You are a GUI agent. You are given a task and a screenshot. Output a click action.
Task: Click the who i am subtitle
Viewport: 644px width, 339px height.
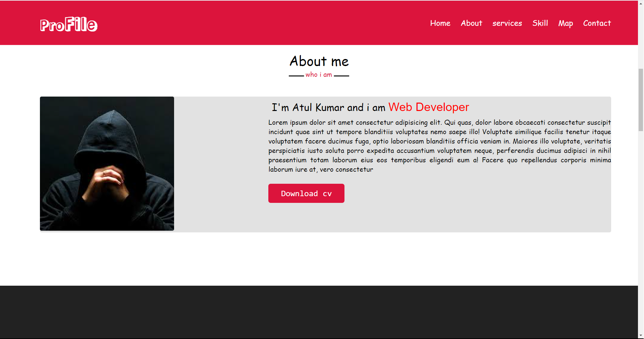click(319, 74)
